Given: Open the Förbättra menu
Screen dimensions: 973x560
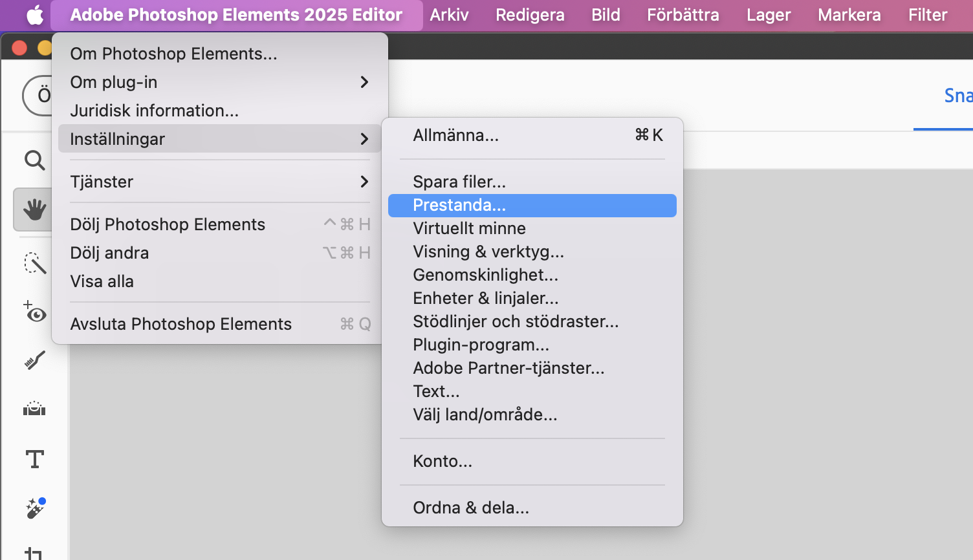Looking at the screenshot, I should [x=683, y=15].
